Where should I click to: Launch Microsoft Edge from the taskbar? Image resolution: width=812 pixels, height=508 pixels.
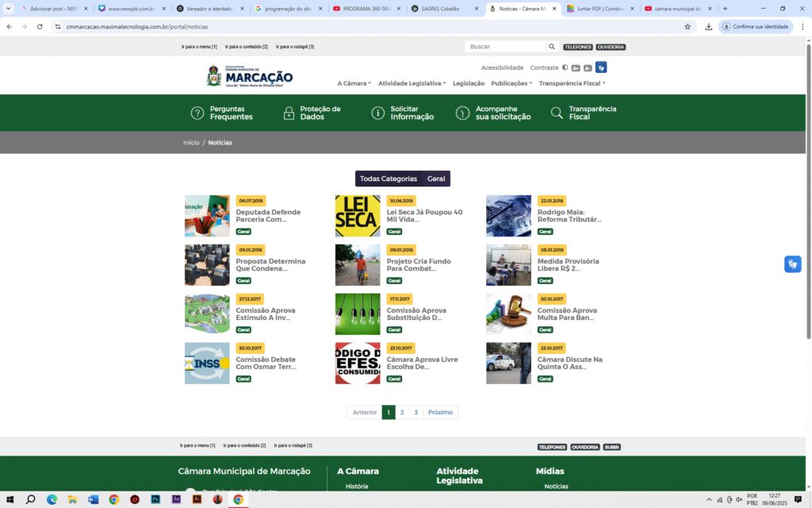click(52, 500)
